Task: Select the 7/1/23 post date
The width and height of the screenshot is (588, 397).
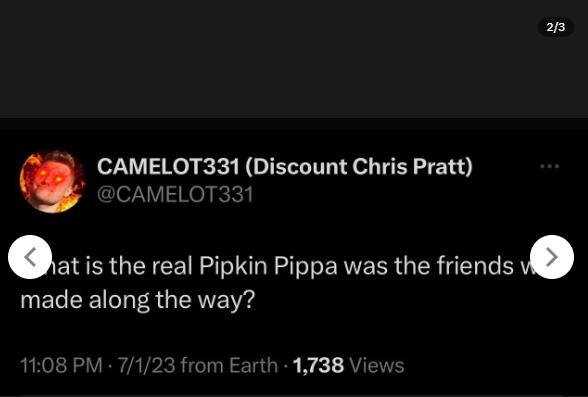Action: (146, 365)
